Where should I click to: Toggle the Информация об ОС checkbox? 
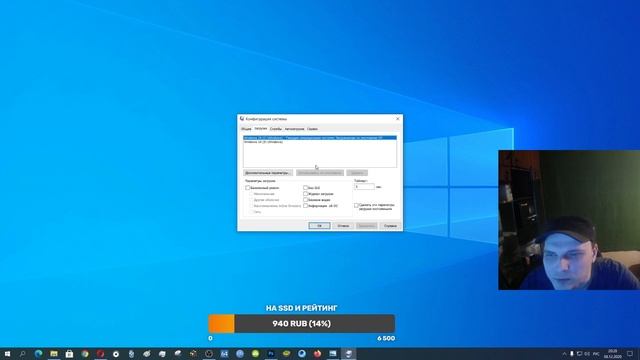[x=305, y=206]
